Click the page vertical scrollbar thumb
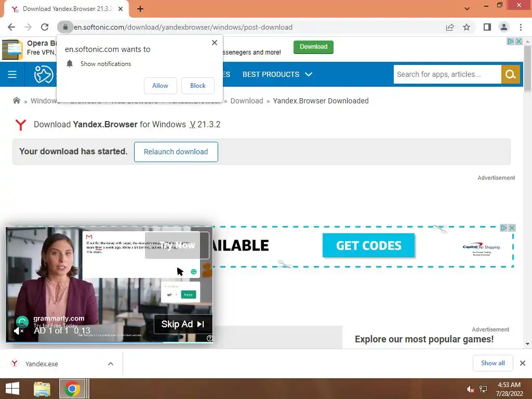The width and height of the screenshot is (532, 399). 527,68
